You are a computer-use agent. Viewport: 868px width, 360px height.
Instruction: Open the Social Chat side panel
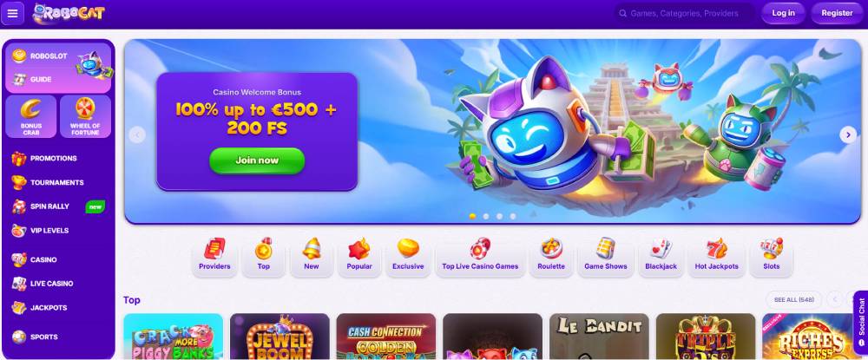click(x=861, y=323)
